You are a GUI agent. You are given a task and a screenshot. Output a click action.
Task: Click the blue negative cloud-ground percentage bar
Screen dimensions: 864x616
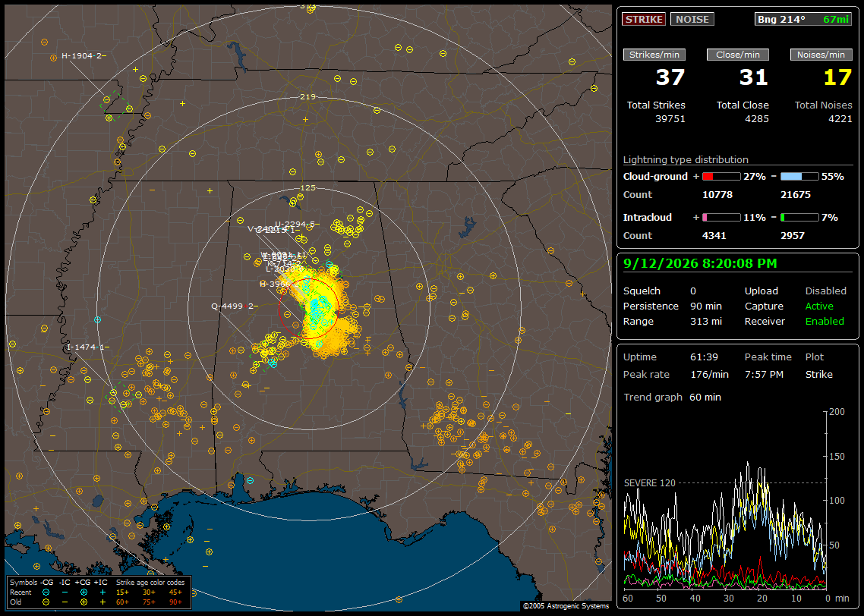[799, 177]
